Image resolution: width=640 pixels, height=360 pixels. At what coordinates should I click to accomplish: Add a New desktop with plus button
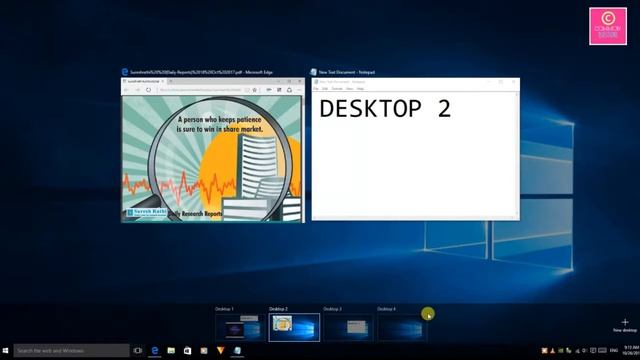click(x=625, y=325)
